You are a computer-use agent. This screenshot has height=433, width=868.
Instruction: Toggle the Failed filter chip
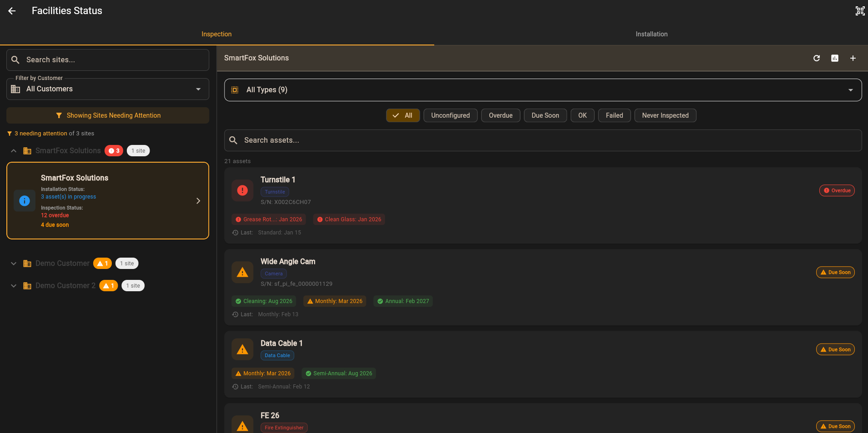coord(614,115)
